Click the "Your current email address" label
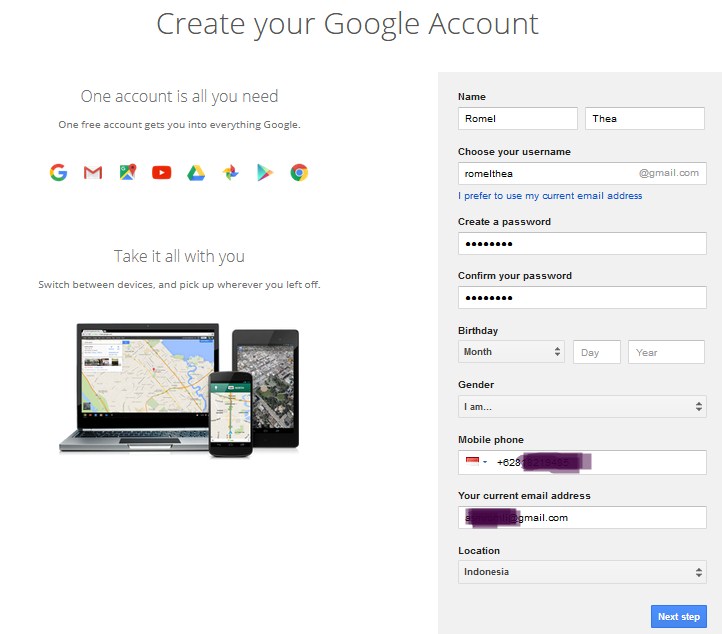 point(524,495)
